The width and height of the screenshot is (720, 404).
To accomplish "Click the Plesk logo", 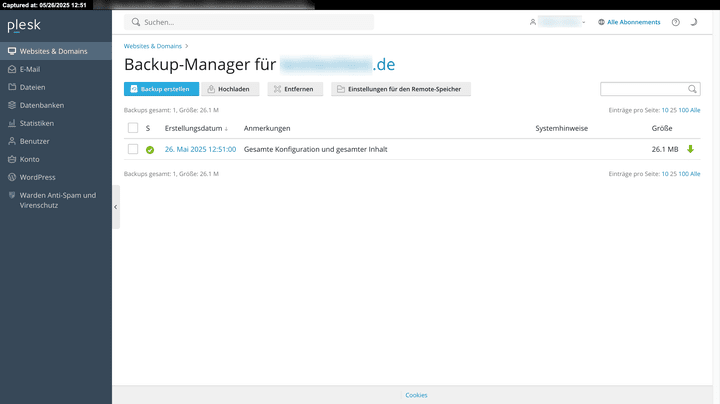I will pos(30,22).
